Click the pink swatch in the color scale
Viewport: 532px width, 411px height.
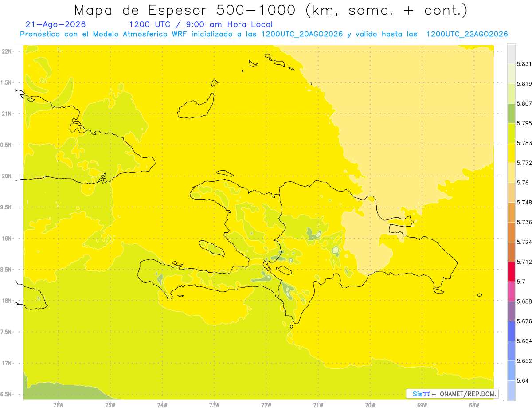pos(511,291)
